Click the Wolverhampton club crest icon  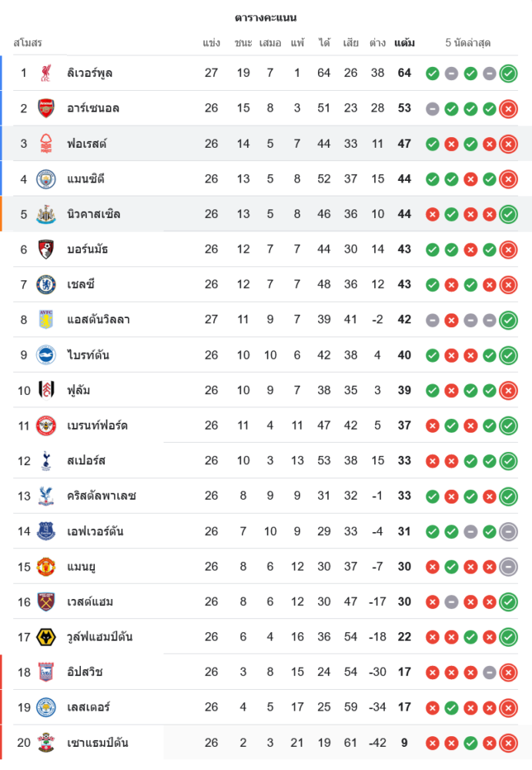click(45, 637)
